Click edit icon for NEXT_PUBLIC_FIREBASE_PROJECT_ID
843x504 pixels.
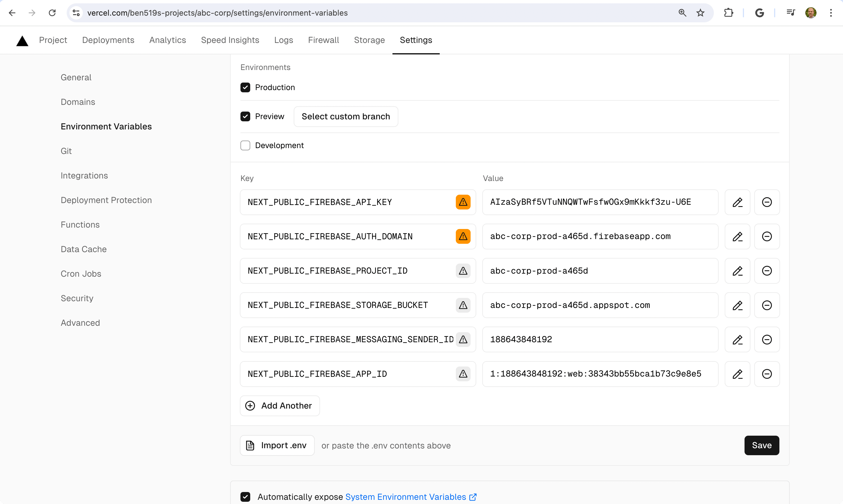click(x=737, y=271)
